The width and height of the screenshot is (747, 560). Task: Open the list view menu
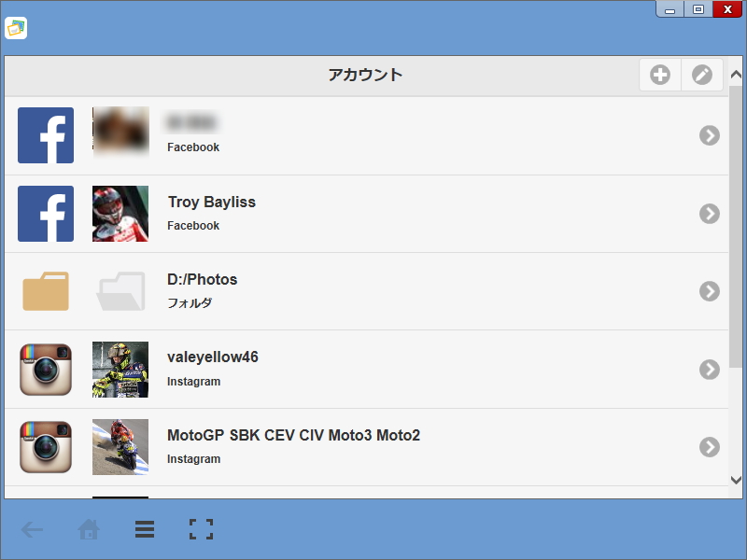[x=144, y=529]
